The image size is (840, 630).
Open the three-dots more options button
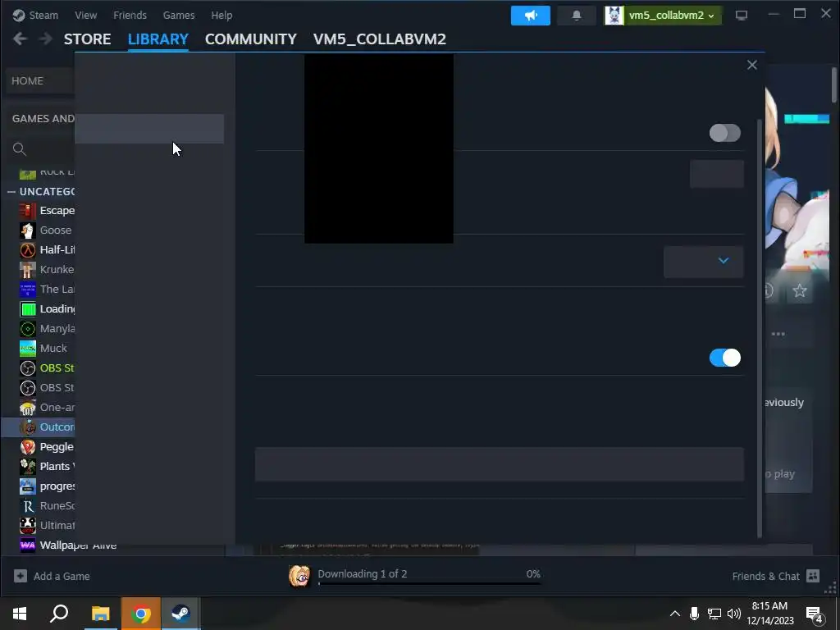point(778,334)
